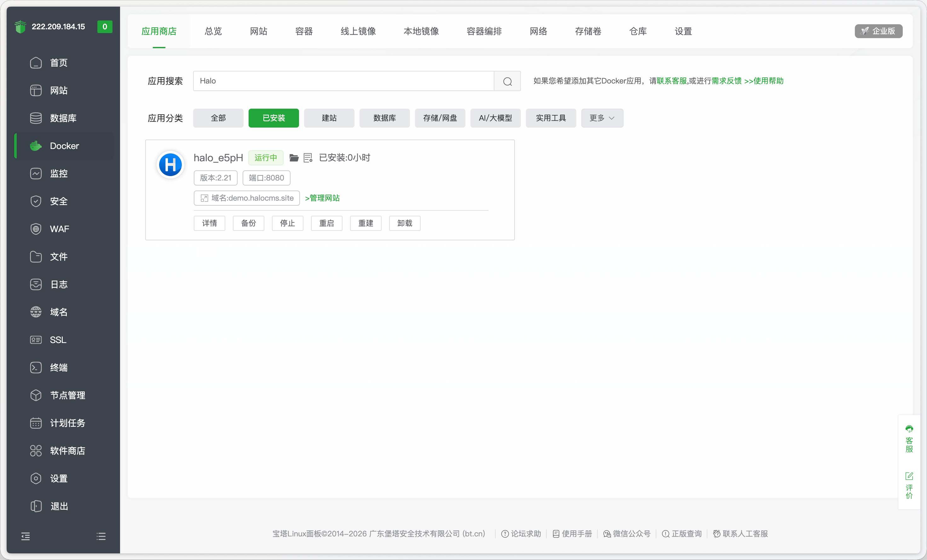Select the 已安装 category filter

tap(273, 118)
